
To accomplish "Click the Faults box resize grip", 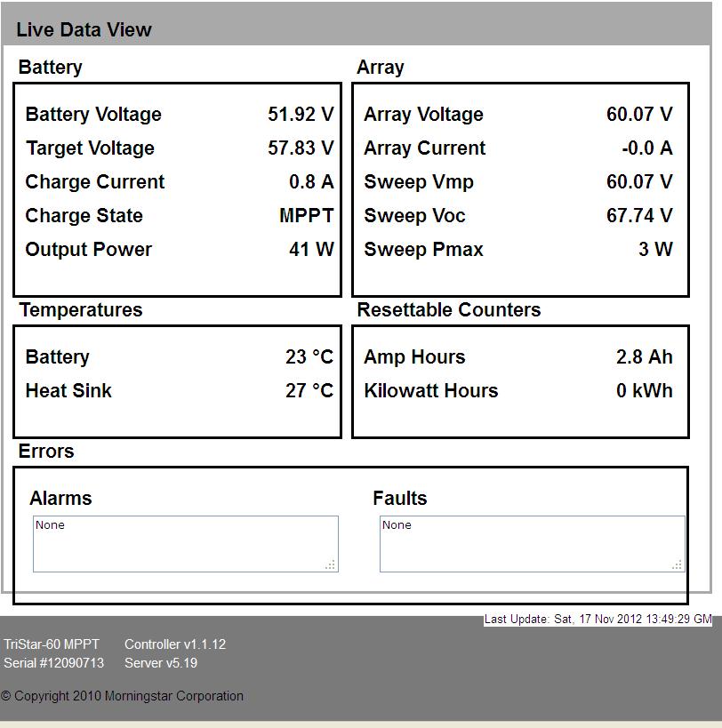I will (x=678, y=564).
